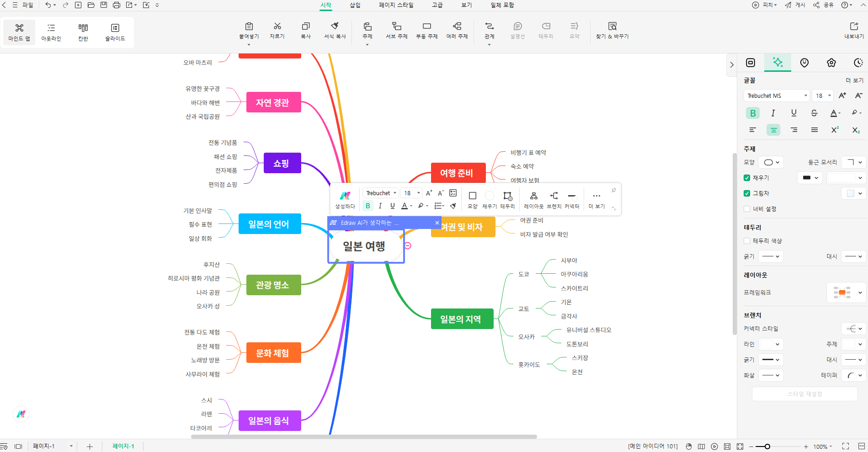Viewport: 868px width, 452px height.
Task: Enable the Border color checkbox
Action: (x=747, y=241)
